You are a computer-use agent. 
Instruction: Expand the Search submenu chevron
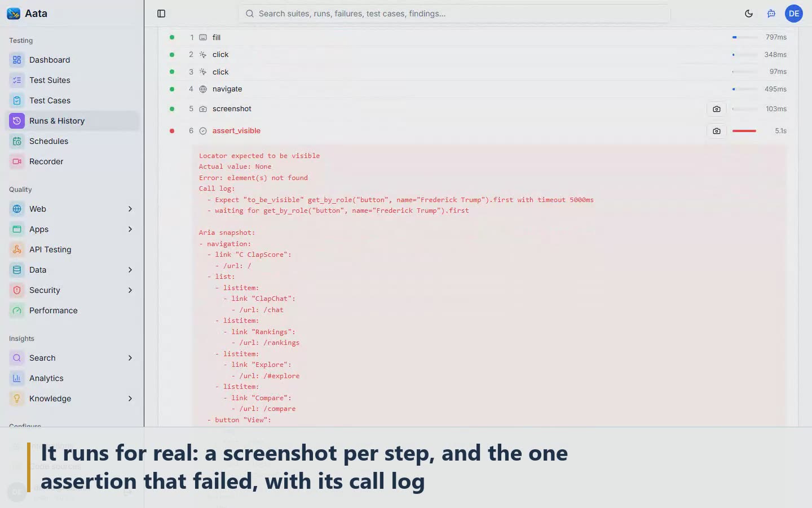130,358
